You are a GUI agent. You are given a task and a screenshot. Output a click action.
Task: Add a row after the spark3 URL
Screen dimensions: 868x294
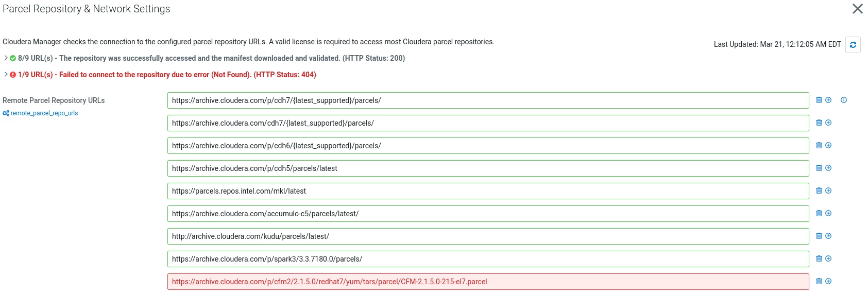pyautogui.click(x=828, y=258)
